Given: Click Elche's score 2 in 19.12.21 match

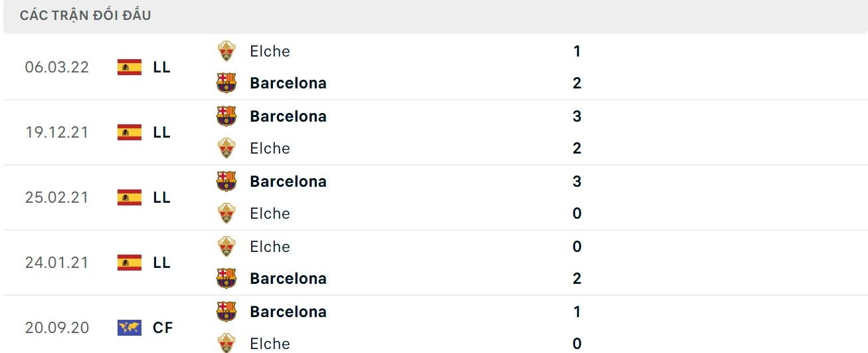Looking at the screenshot, I should coord(576,148).
